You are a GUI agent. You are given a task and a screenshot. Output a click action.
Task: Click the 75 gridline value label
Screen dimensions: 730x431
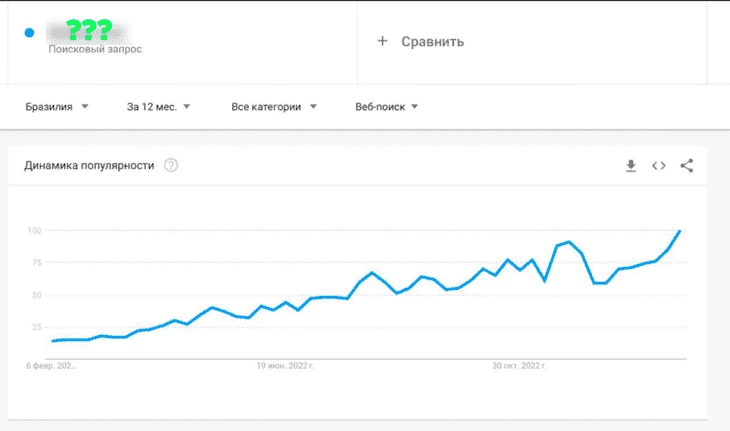[37, 263]
